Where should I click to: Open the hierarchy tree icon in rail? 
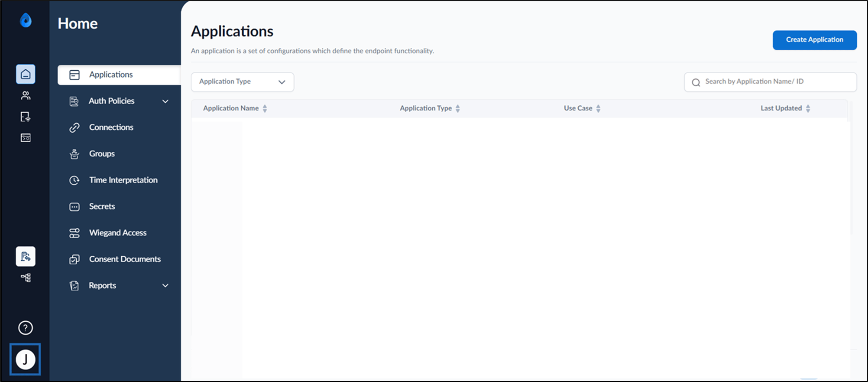(26, 278)
